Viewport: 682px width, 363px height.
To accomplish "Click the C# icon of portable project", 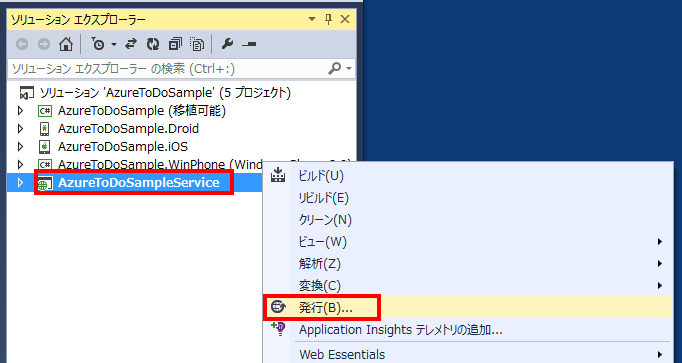I will point(44,111).
